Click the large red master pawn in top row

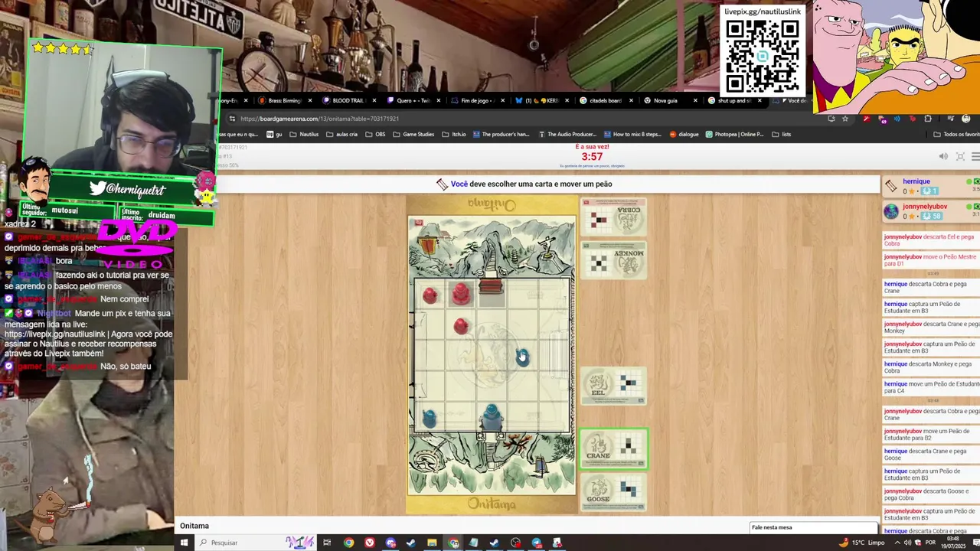[460, 293]
